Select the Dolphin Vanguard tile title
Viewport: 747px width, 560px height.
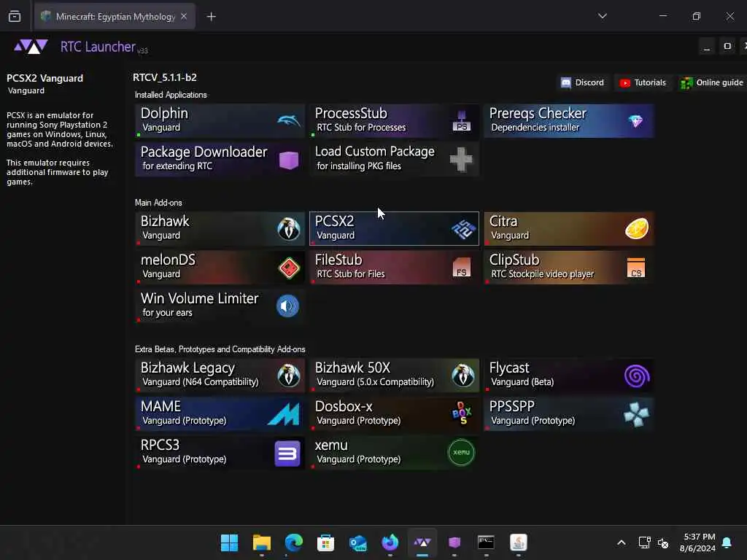click(x=164, y=113)
